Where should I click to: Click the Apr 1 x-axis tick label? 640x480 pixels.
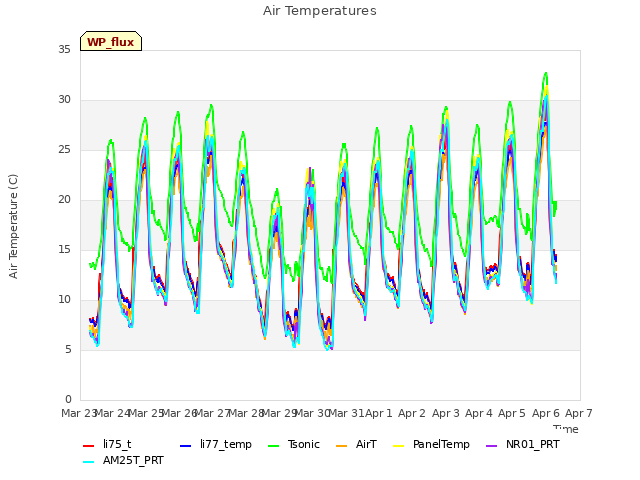click(379, 413)
